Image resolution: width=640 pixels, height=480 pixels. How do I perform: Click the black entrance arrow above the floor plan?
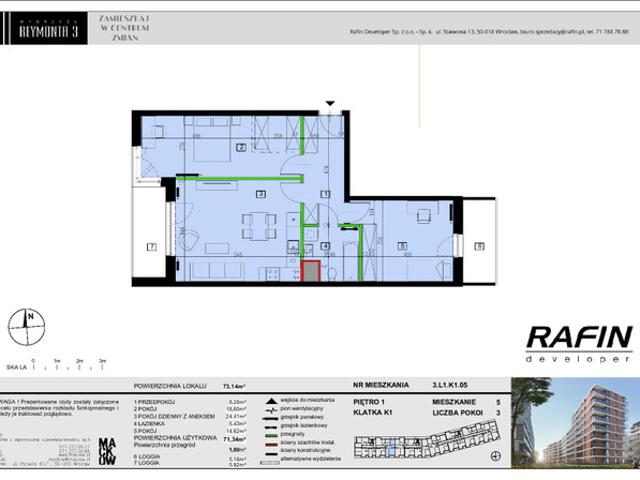[x=330, y=103]
